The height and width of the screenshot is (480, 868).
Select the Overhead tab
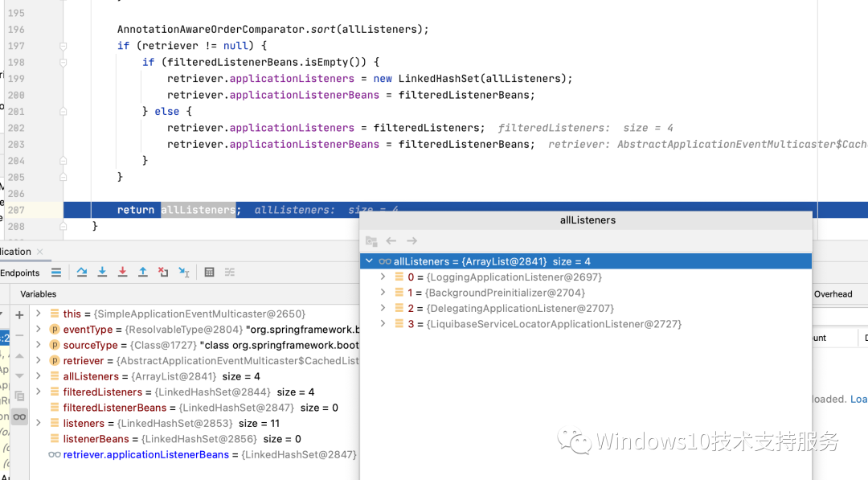pyautogui.click(x=833, y=294)
